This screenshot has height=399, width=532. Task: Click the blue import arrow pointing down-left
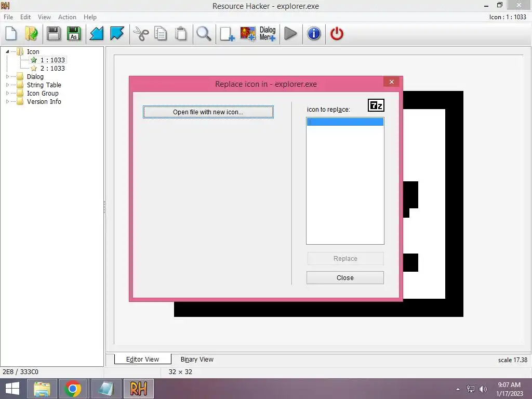[x=96, y=34]
